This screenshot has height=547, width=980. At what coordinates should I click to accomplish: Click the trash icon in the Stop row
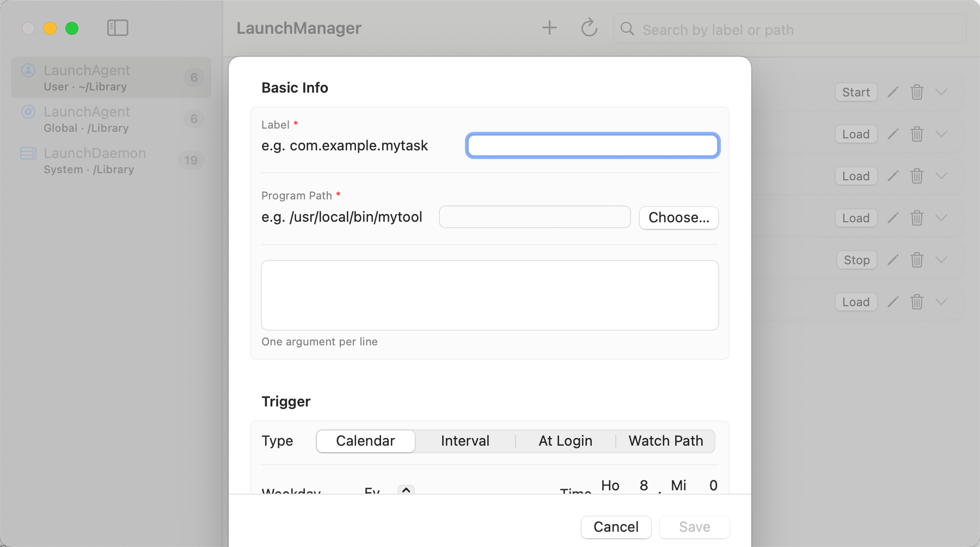tap(917, 260)
